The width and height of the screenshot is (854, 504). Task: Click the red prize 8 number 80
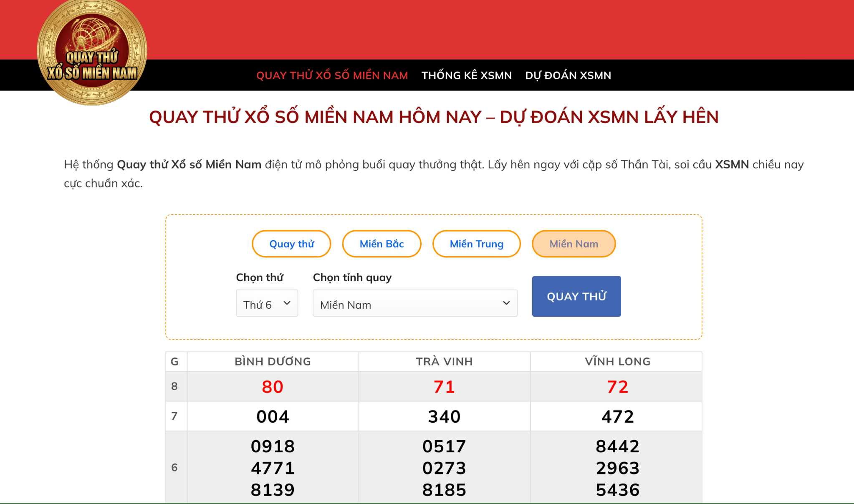[273, 387]
